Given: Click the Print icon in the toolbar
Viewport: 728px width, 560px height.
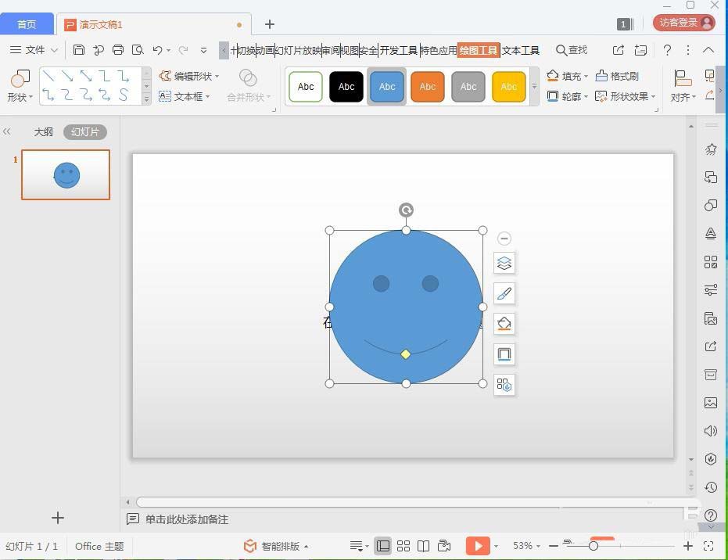Looking at the screenshot, I should pyautogui.click(x=118, y=50).
